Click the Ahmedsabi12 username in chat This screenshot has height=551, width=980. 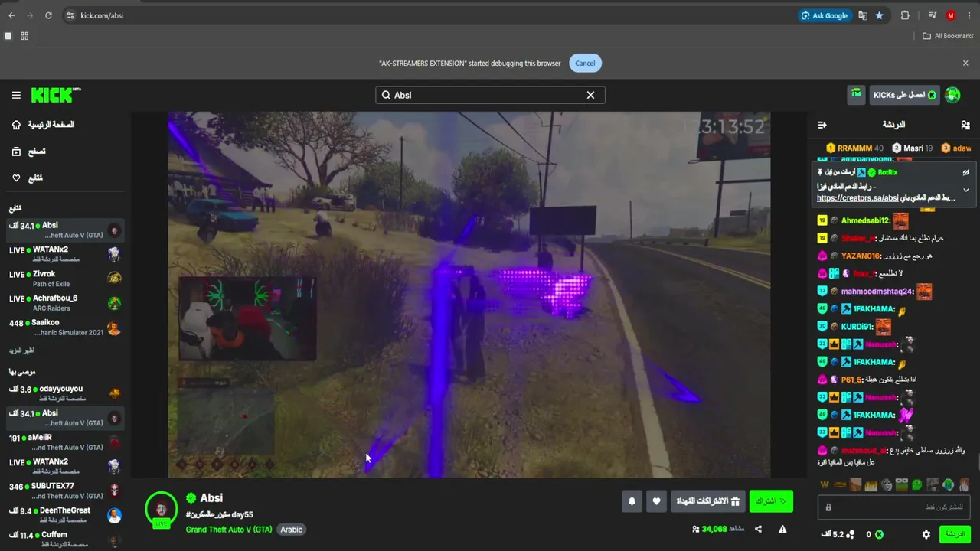[x=865, y=221]
